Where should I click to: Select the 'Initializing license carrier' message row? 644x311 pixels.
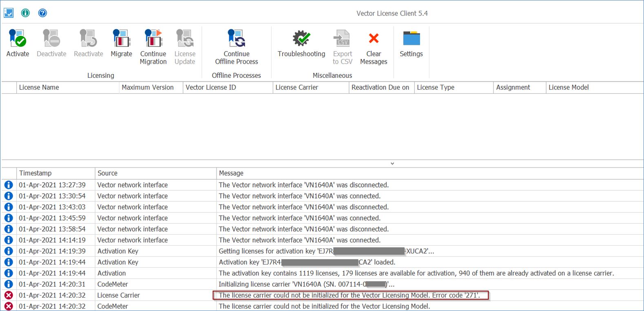[306, 284]
